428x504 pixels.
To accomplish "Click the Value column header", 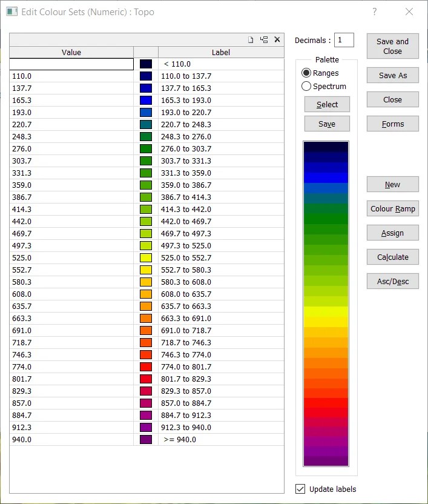I will (x=71, y=52).
